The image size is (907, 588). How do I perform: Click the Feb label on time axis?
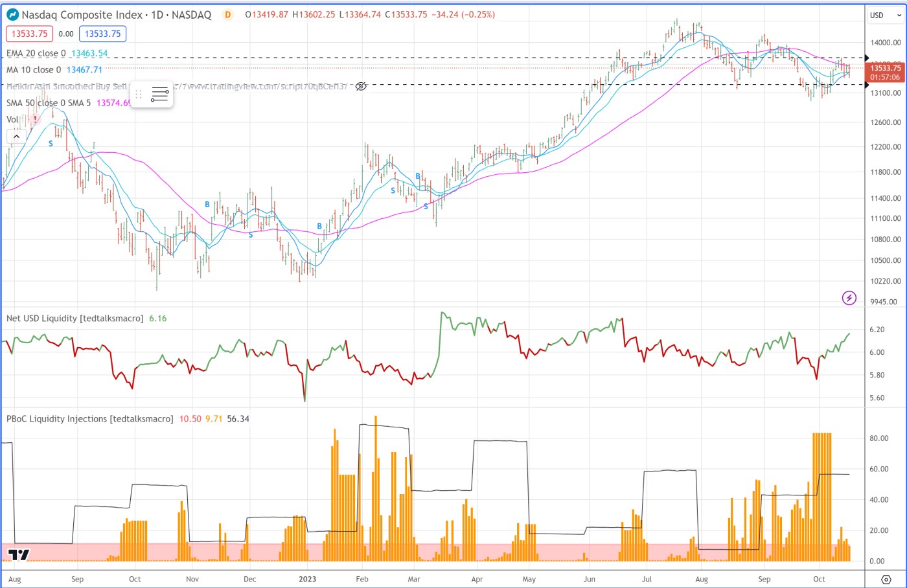[x=362, y=579]
